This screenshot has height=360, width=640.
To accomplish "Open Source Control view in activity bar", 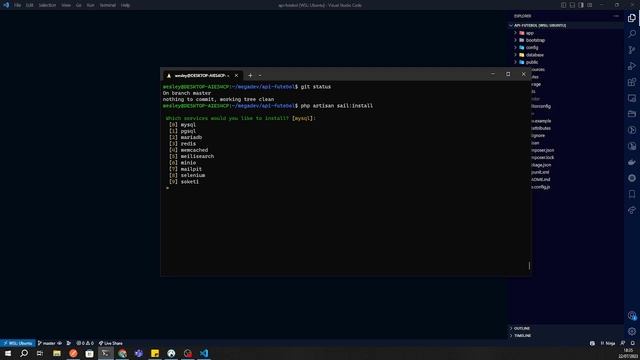I will click(x=632, y=50).
